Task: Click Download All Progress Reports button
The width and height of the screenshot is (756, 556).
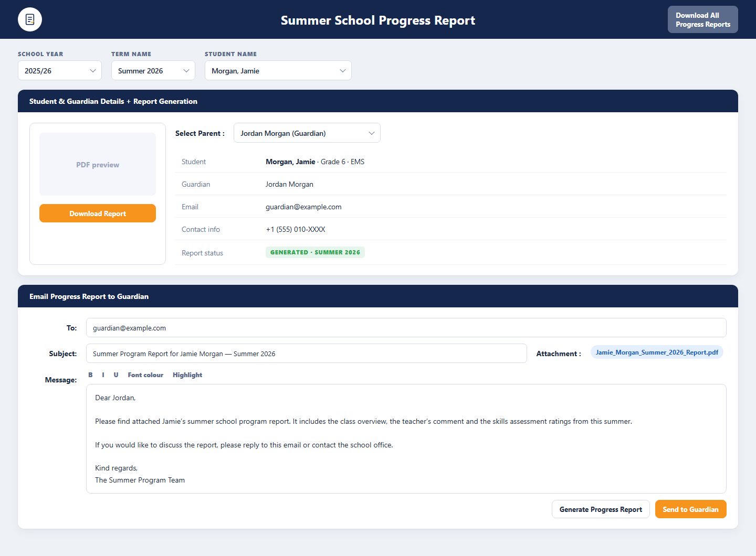Action: 703,20
